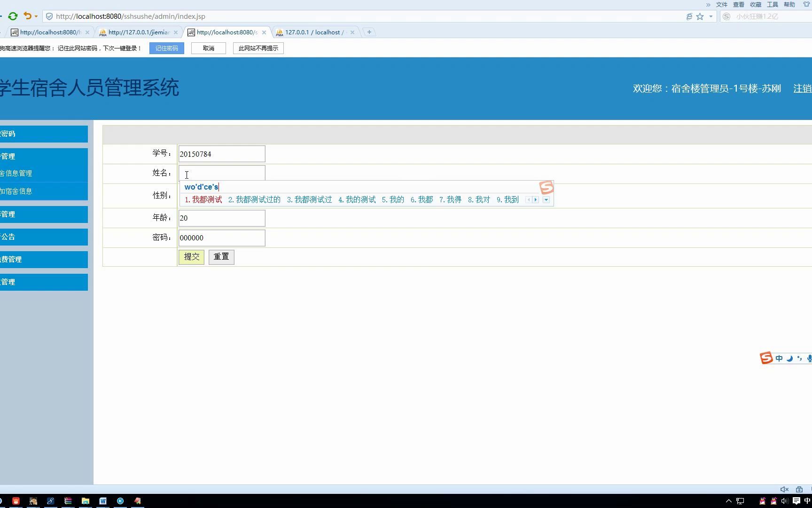Click the browser status bar mute speaker icon
The image size is (812, 508).
tap(784, 489)
